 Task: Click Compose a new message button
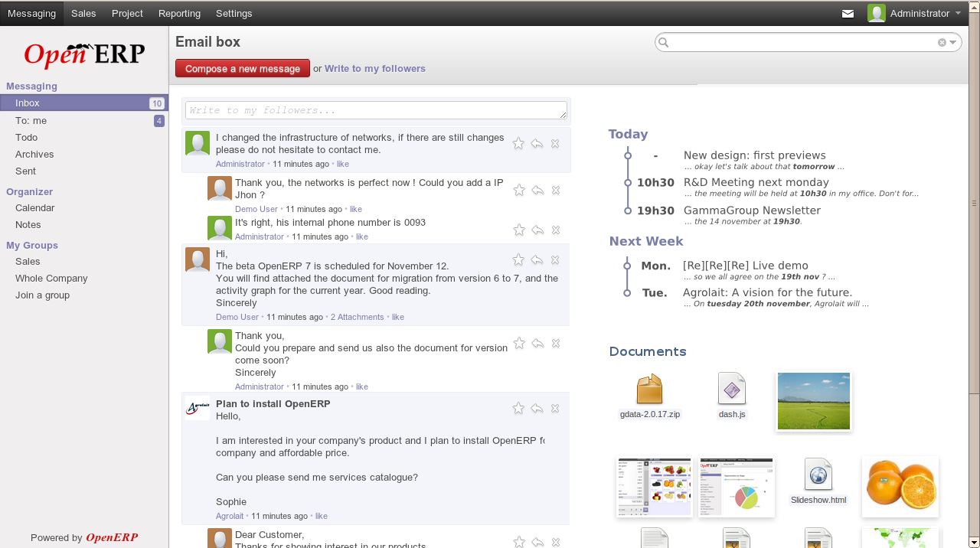[243, 69]
